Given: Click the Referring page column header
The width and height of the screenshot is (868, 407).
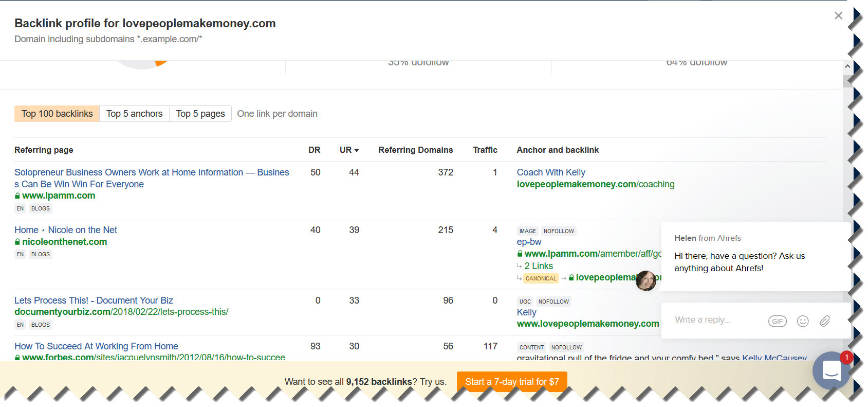Looking at the screenshot, I should click(44, 150).
